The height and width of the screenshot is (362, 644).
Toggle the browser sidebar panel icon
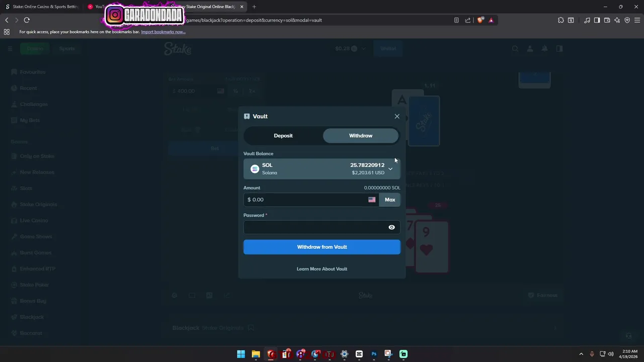pos(597,20)
